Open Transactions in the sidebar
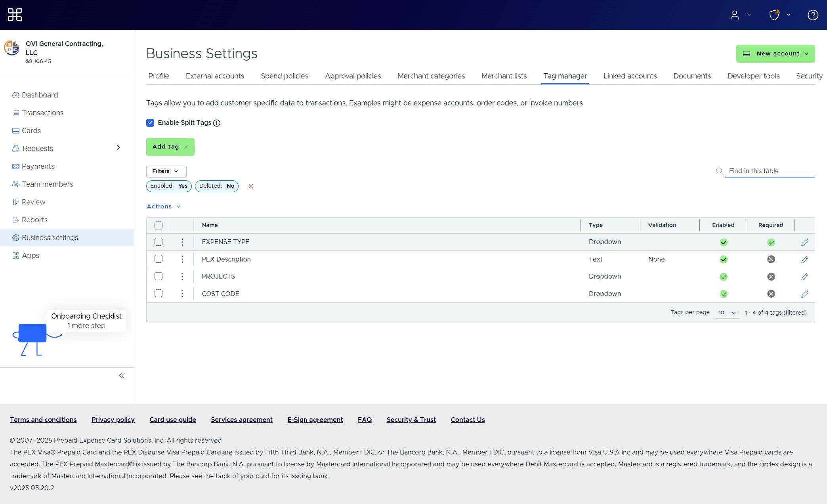 point(42,113)
